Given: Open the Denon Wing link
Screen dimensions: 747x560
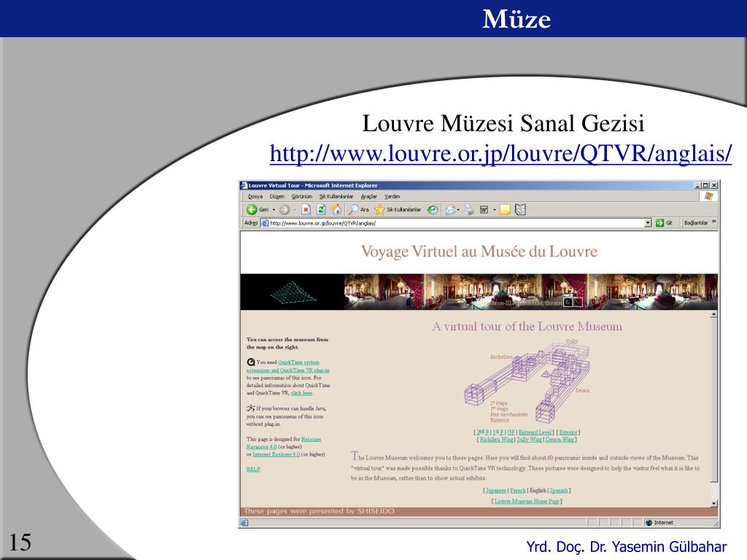Looking at the screenshot, I should click(x=560, y=440).
